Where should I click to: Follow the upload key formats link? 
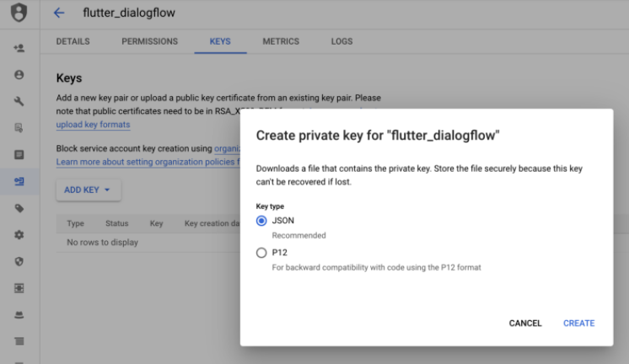(93, 125)
